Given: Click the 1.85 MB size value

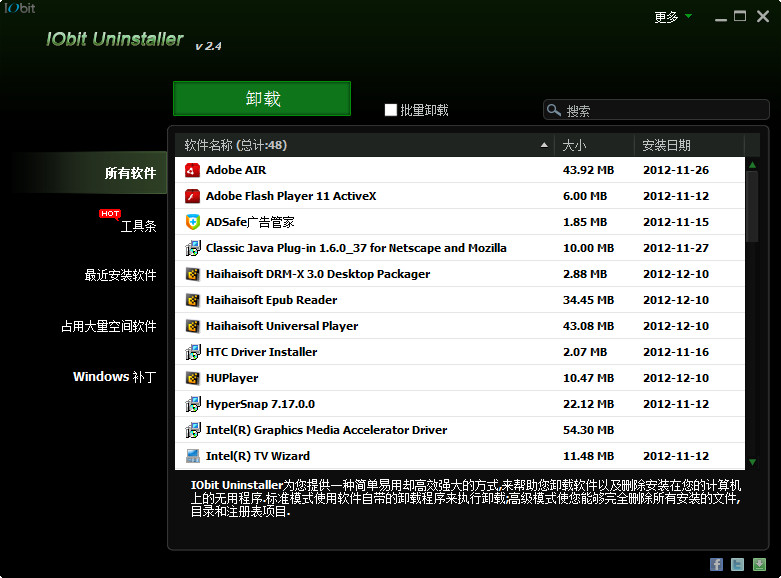Looking at the screenshot, I should tap(585, 222).
